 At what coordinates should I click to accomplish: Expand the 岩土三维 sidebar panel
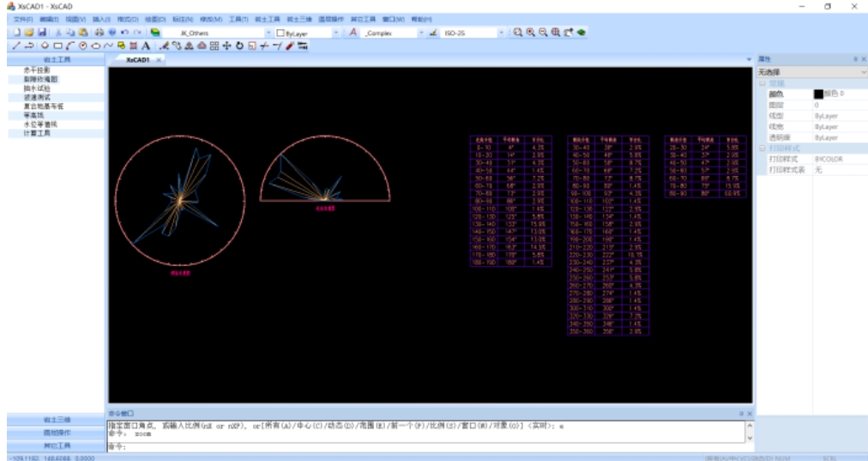[57, 420]
